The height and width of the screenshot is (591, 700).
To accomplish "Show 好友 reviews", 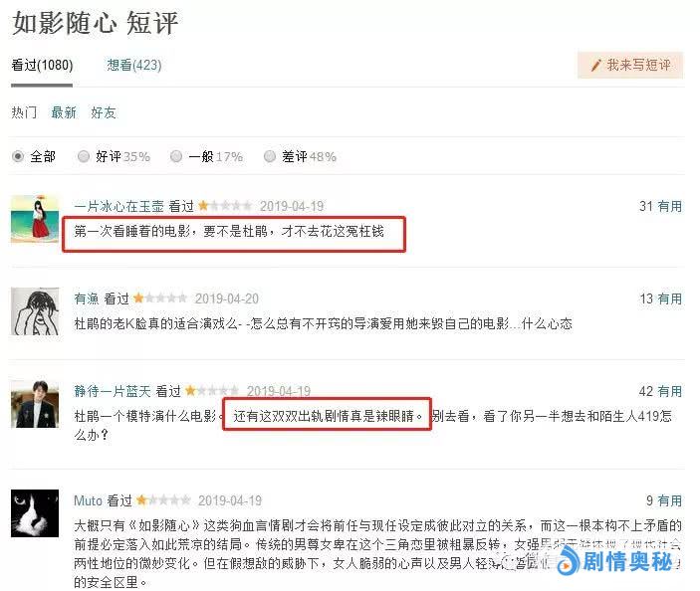I will 104,112.
